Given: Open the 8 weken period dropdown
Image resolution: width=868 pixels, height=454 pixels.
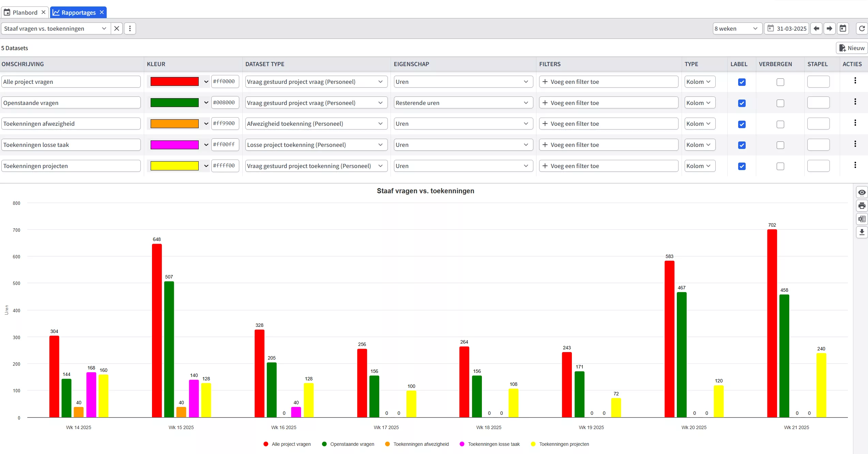Looking at the screenshot, I should pyautogui.click(x=736, y=29).
